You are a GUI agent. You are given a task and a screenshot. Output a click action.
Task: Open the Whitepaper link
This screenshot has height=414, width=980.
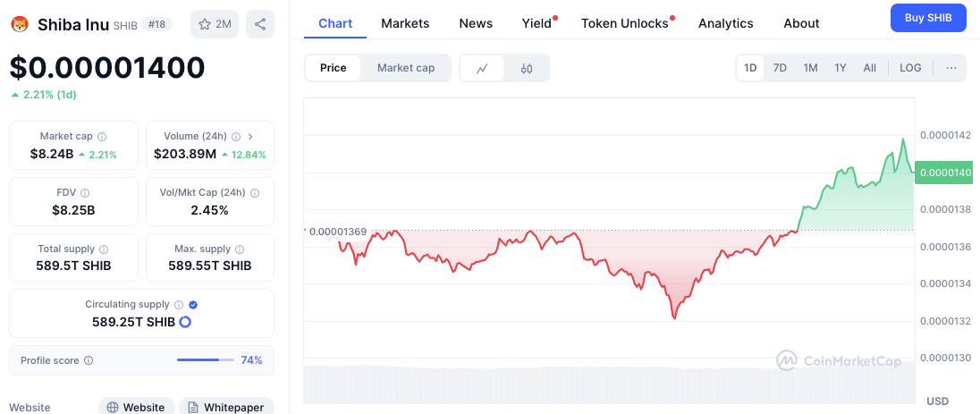tap(225, 407)
